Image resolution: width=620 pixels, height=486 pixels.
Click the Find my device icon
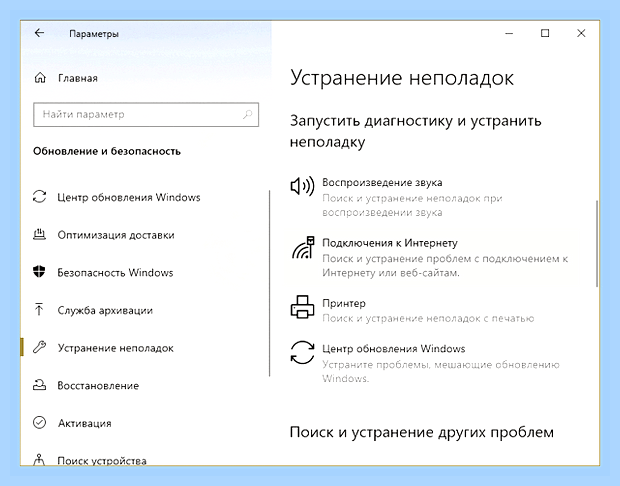[39, 460]
